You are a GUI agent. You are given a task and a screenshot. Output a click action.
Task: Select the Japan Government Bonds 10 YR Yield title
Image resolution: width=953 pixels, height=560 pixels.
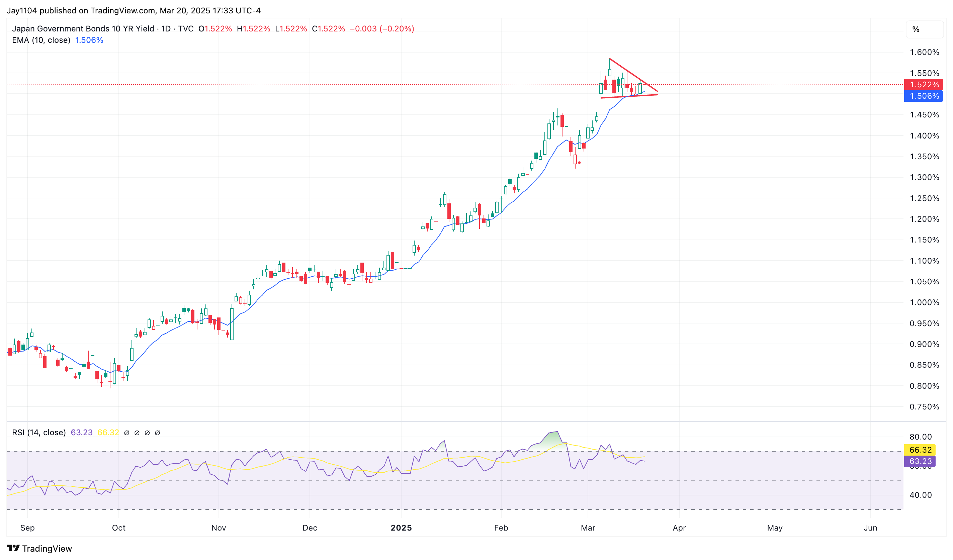point(83,29)
